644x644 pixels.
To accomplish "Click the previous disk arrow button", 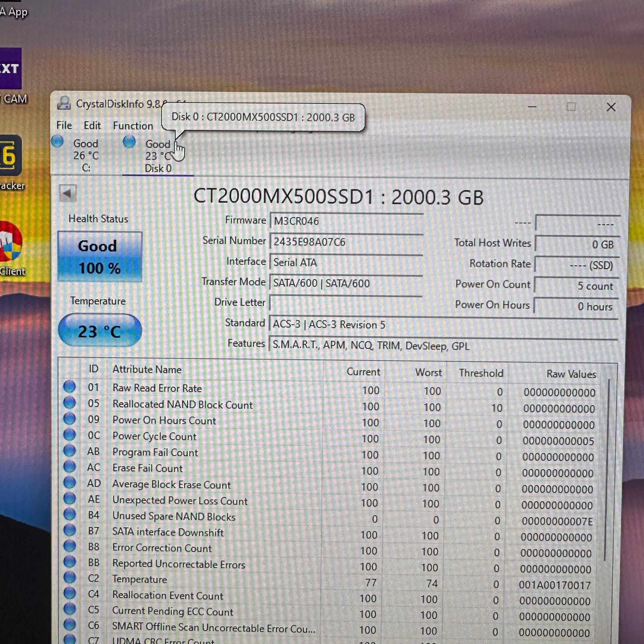I will (x=68, y=193).
